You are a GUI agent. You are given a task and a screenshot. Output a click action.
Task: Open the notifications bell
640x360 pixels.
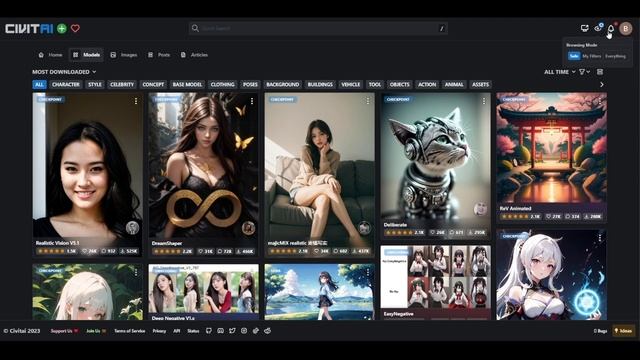611,28
